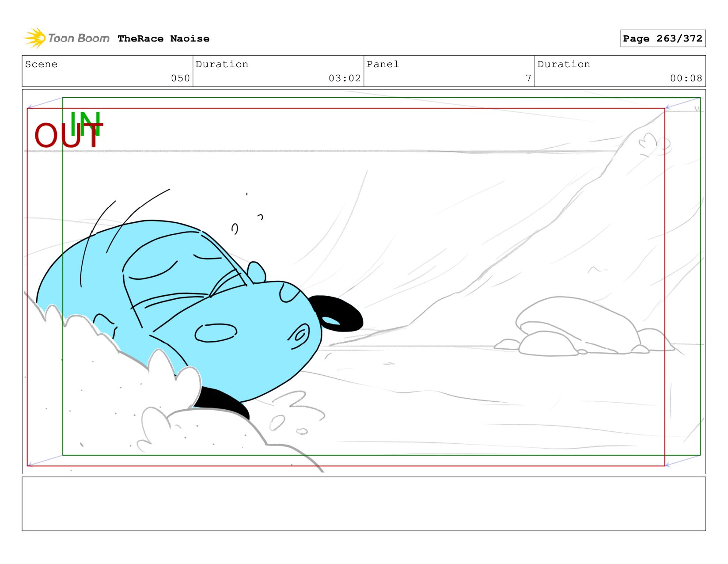Click the 'Panel' header label
Screen dimensions: 728x564
point(383,64)
